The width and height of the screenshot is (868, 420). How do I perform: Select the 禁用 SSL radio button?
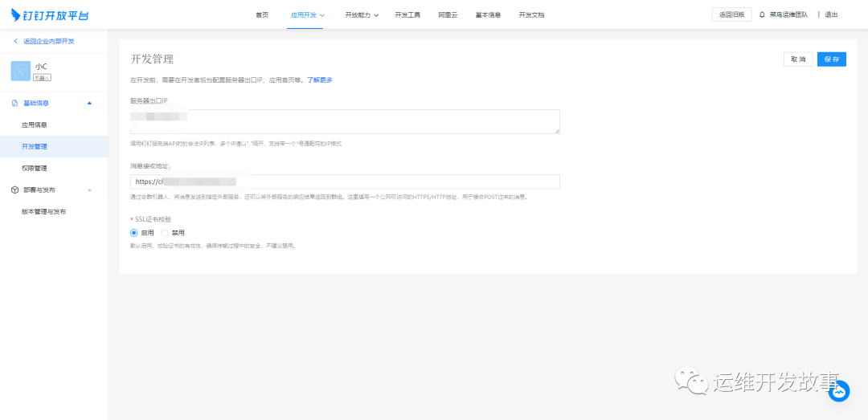[x=165, y=232]
